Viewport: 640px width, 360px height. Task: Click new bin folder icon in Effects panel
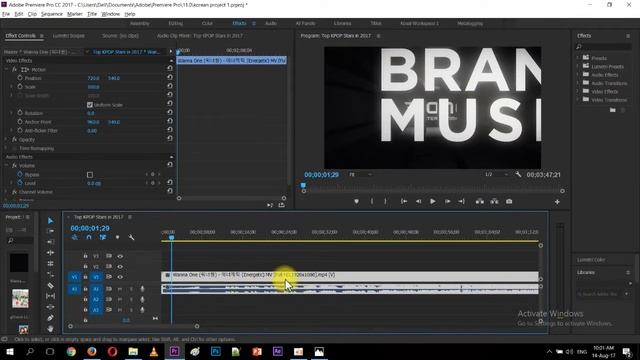pos(613,110)
